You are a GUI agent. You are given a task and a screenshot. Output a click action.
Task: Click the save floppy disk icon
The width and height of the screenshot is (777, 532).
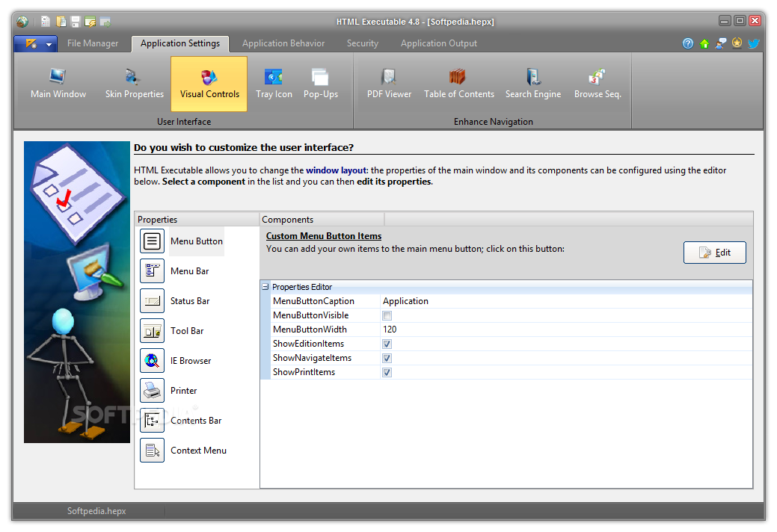click(76, 21)
